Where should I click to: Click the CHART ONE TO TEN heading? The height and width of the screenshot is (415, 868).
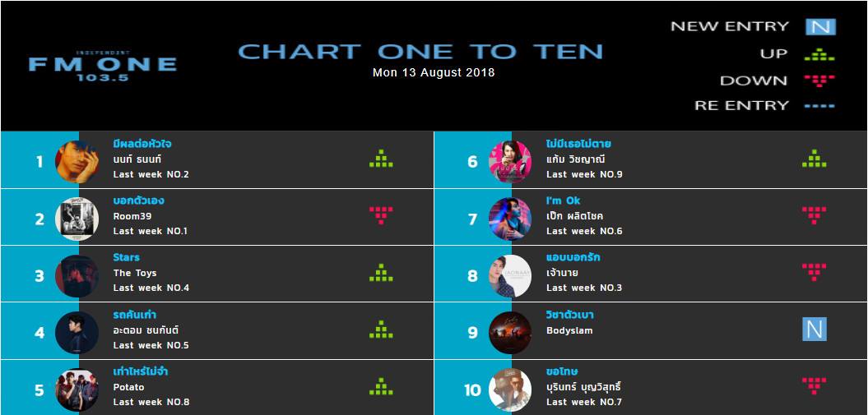(420, 52)
